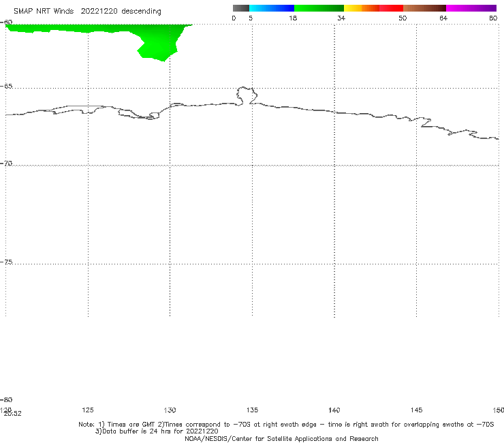Click the yellow-orange segment of the color bar
Image resolution: width=504 pixels, height=443 pixels.
coord(362,8)
